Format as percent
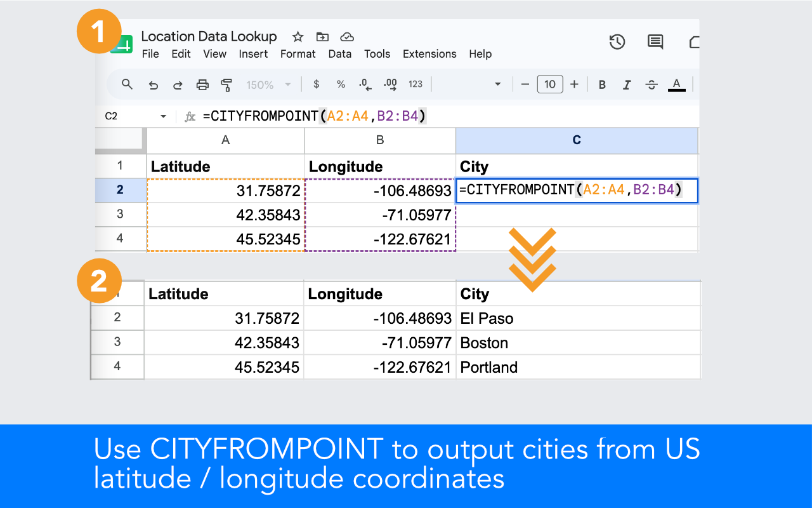The width and height of the screenshot is (812, 508). pos(341,84)
